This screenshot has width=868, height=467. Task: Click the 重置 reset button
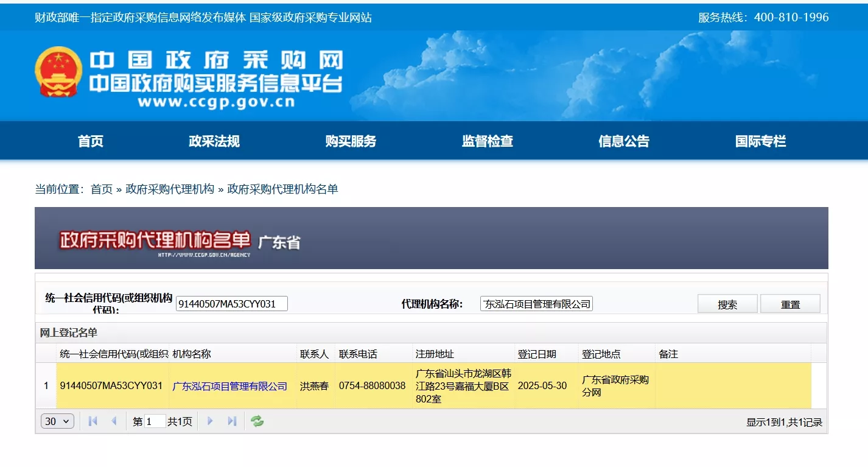790,304
